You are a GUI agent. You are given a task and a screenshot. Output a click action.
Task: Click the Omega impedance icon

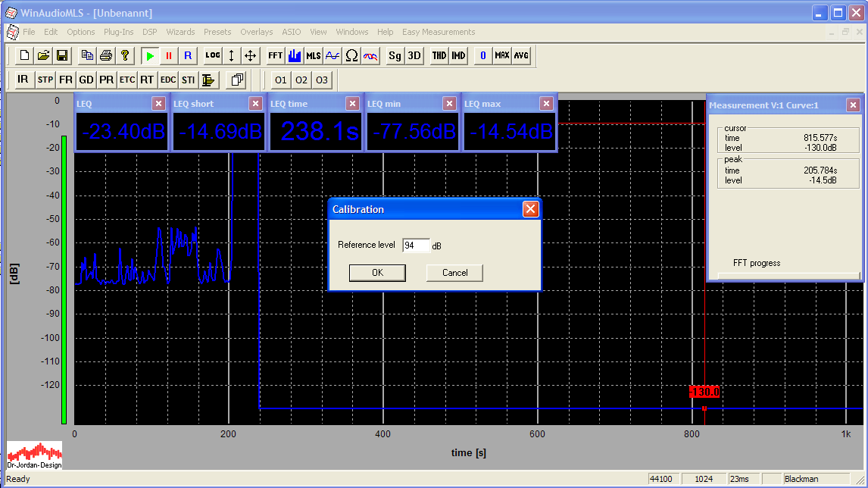point(351,55)
